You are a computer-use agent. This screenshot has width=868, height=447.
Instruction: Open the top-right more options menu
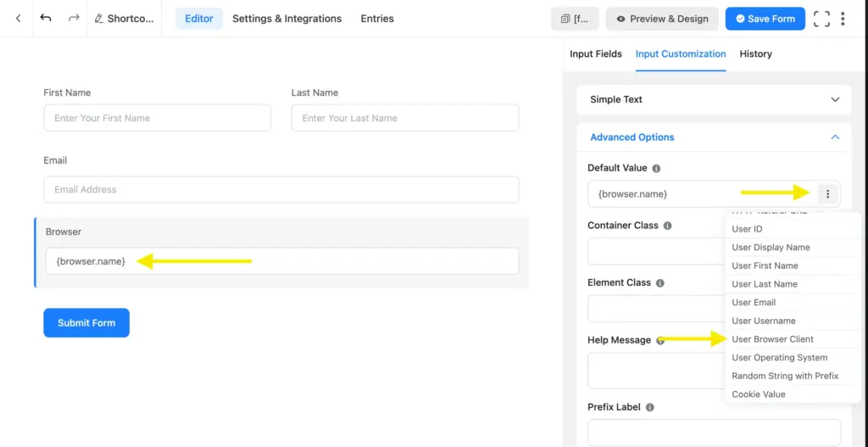click(x=843, y=19)
